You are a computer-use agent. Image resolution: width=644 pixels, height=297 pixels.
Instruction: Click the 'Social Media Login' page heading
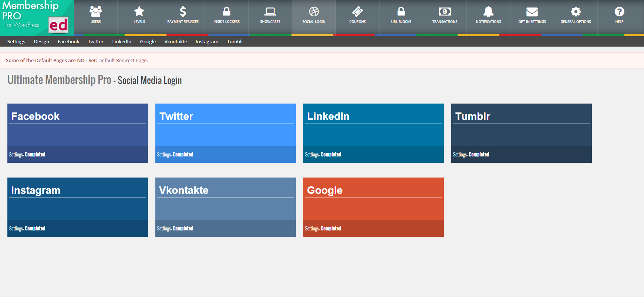[x=149, y=80]
